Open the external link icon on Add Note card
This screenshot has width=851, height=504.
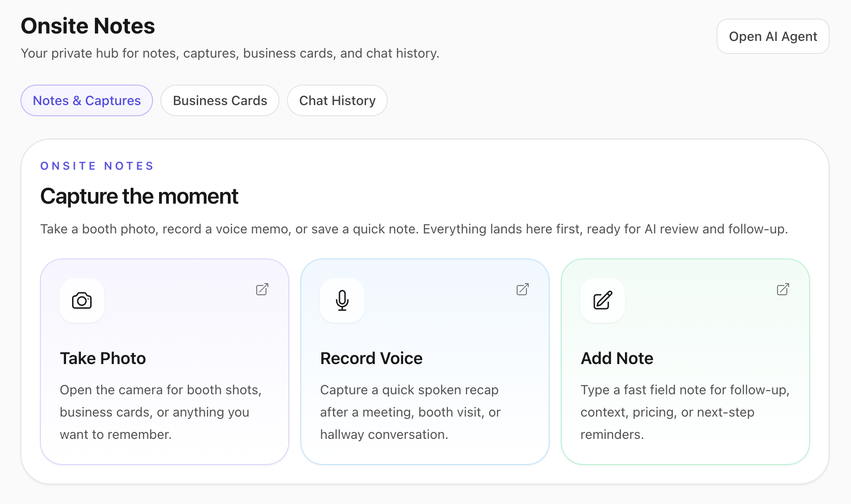(x=783, y=289)
